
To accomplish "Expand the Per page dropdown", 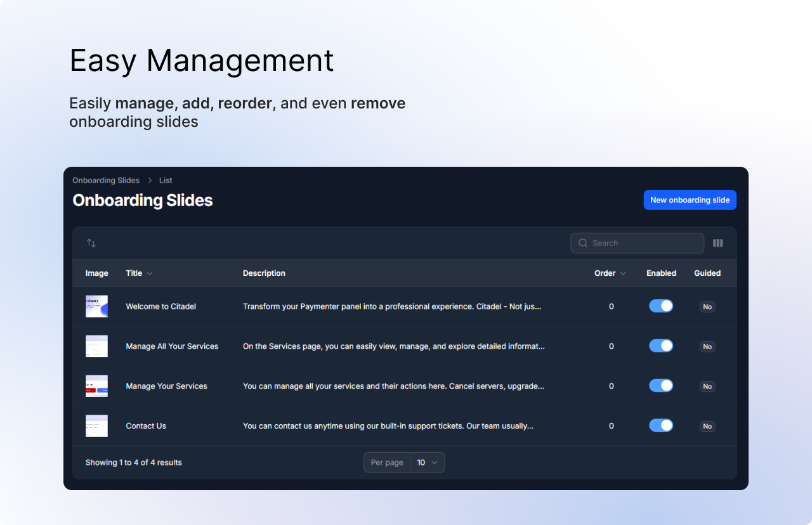I will point(427,462).
